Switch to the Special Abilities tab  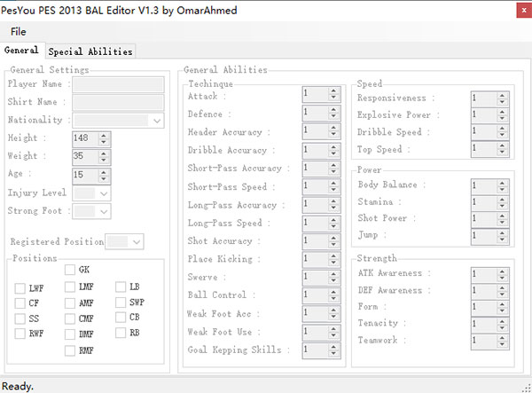pos(90,51)
